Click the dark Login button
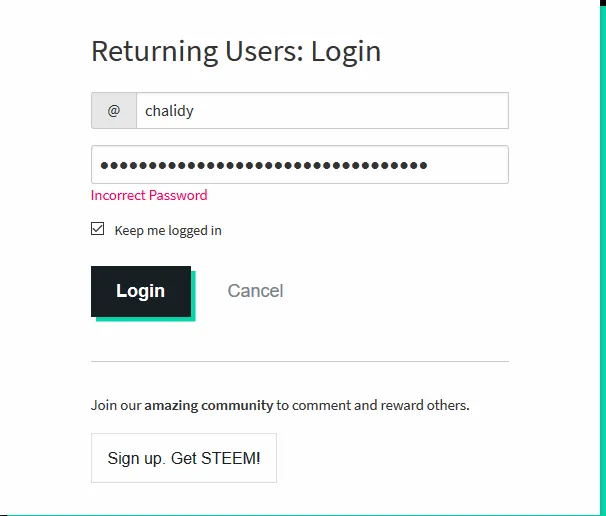Screen dimensions: 606x516 (141, 291)
